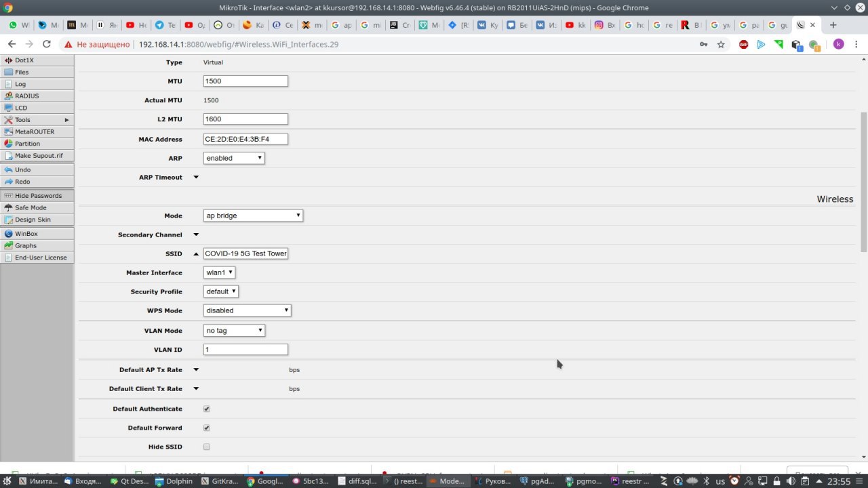
Task: Click the address bar URL
Action: pos(238,44)
